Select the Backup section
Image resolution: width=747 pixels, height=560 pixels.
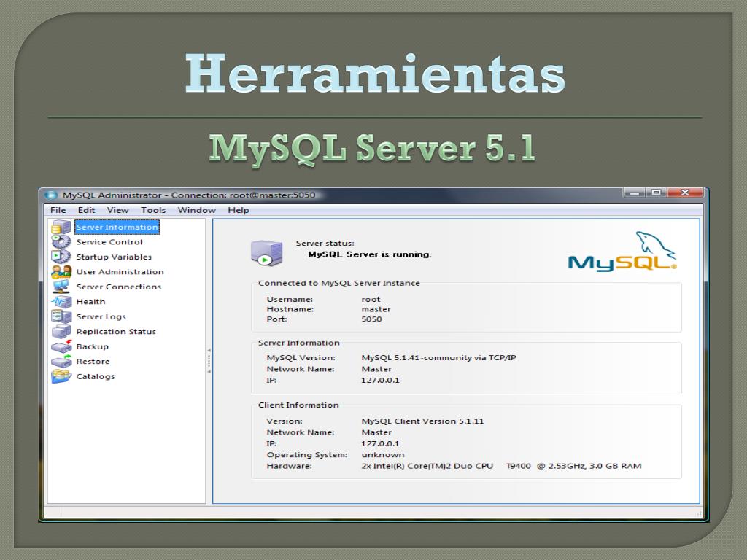click(93, 346)
